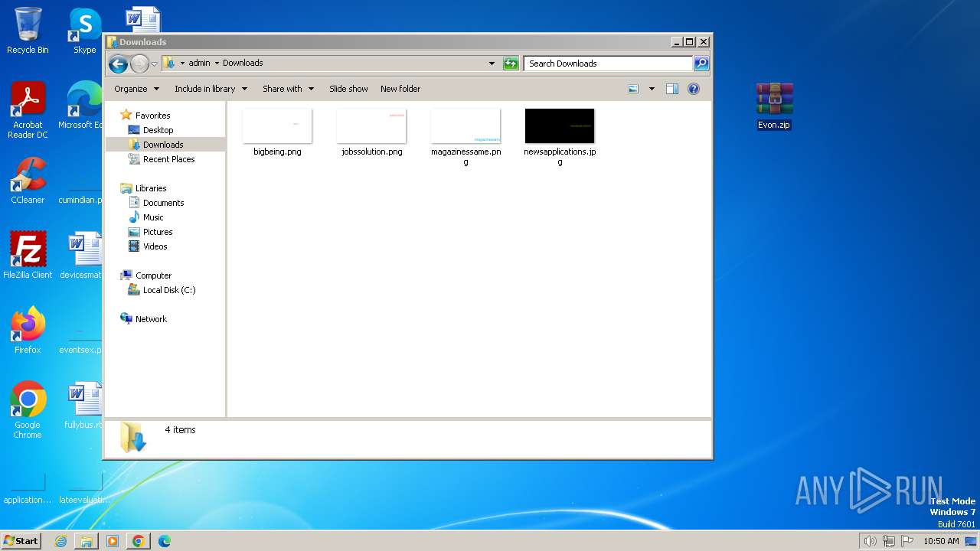
Task: Expand the address bar previous locations dropdown
Action: 492,64
